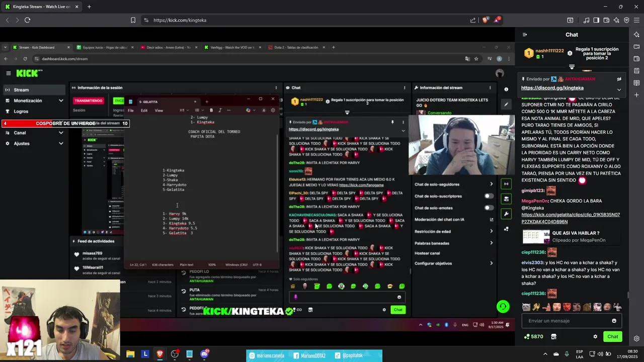The image size is (644, 362).
Task: Toggle Chat de solo-emotes switch
Action: [x=489, y=208]
